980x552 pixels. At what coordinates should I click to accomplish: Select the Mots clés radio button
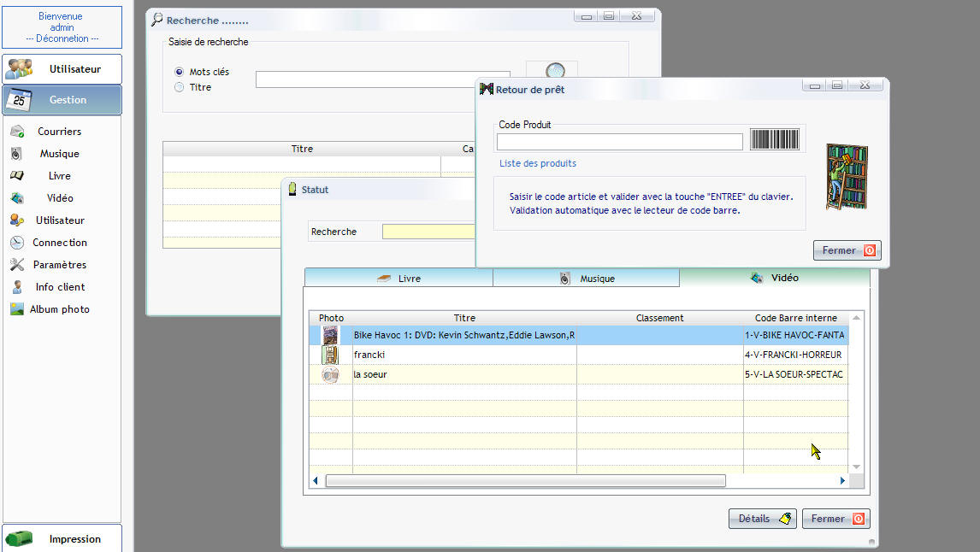coord(179,72)
